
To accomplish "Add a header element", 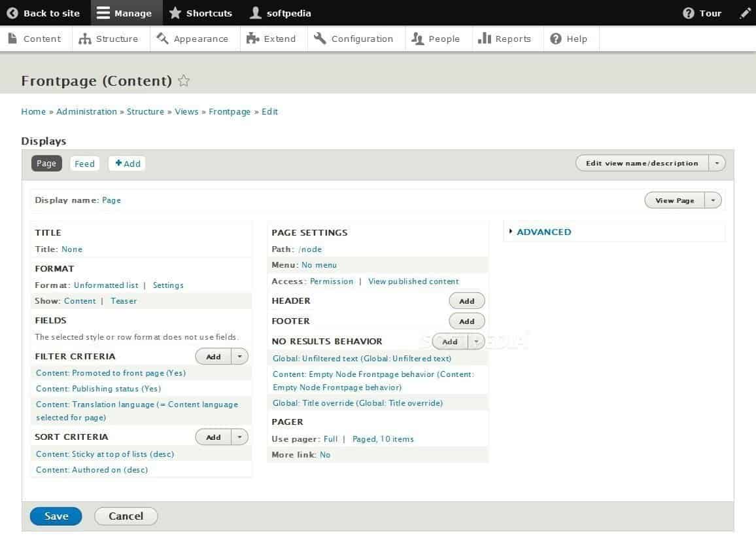I will pos(467,301).
